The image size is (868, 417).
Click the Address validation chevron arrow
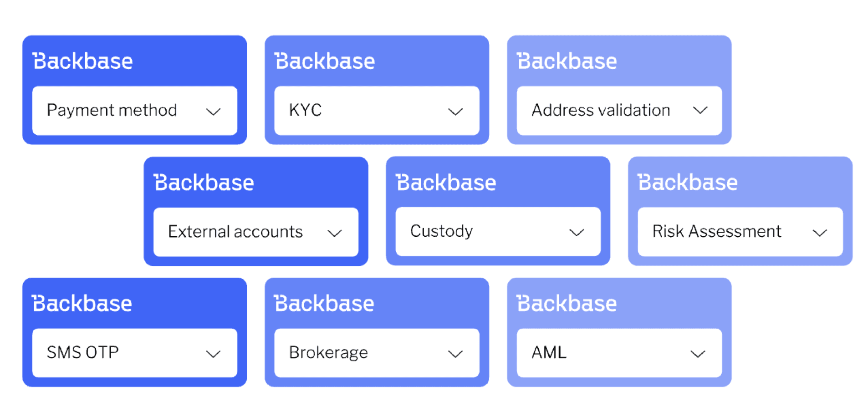point(700,110)
